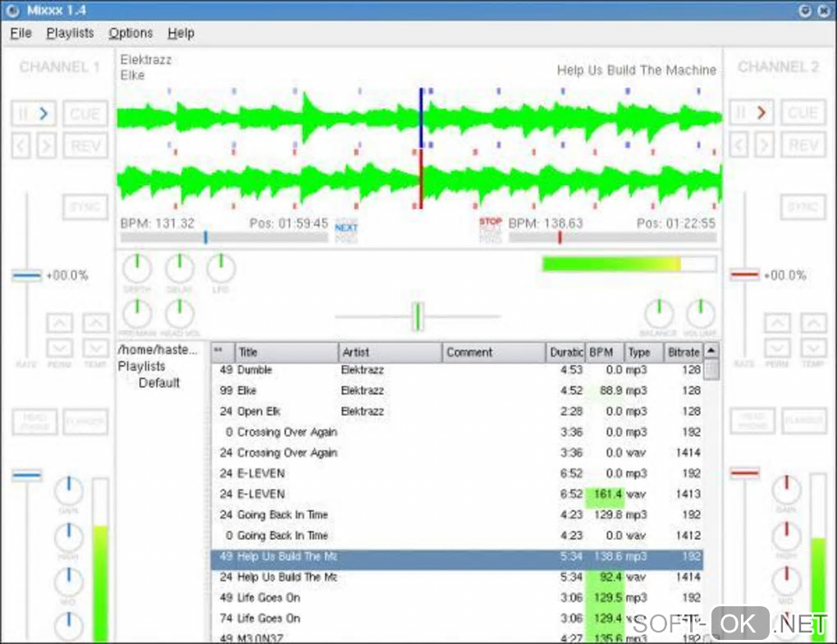
Task: Toggle headphone cue on Channel 1
Action: click(34, 422)
